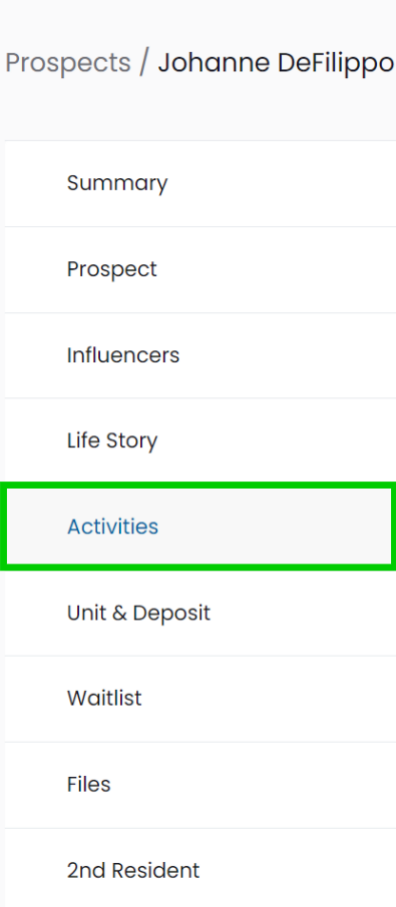Click the Prospect entry below Summary
The height and width of the screenshot is (907, 396).
pyautogui.click(x=200, y=270)
